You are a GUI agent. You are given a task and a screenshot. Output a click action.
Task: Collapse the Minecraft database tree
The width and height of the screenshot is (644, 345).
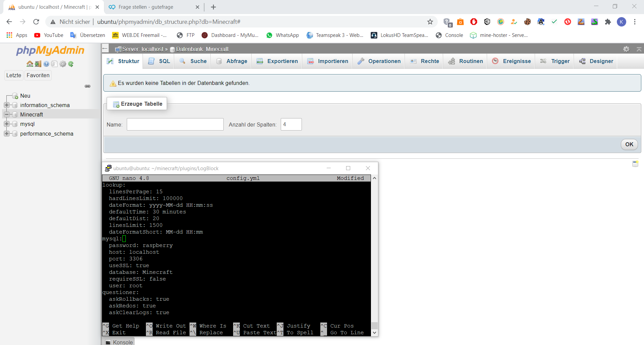7,114
